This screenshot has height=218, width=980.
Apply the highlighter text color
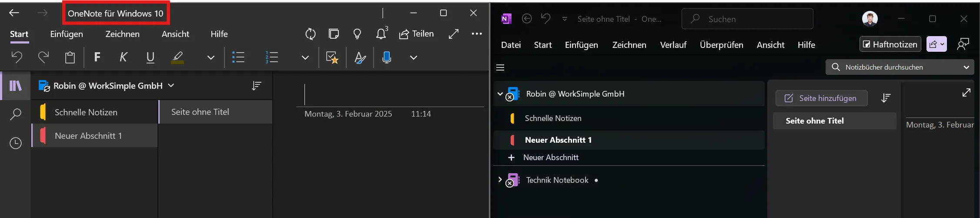click(177, 57)
